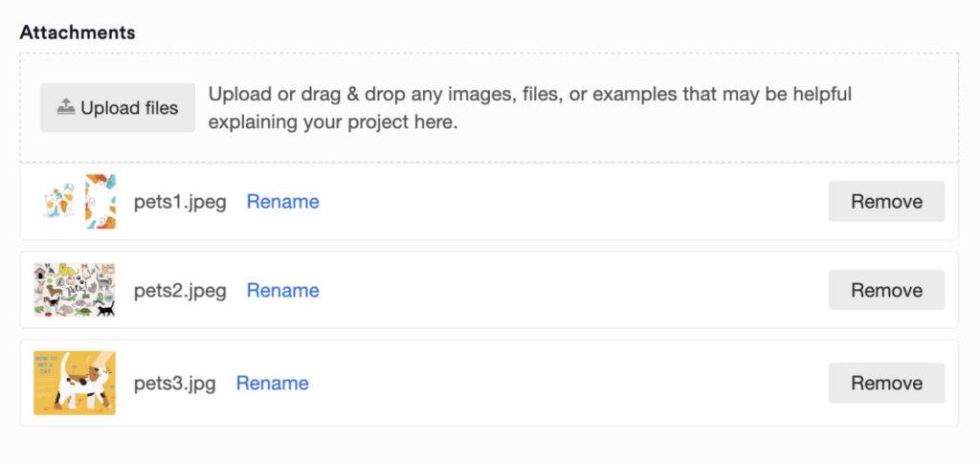Click Rename next to pets2.jpeg
Image resolution: width=980 pixels, height=463 pixels.
282,291
